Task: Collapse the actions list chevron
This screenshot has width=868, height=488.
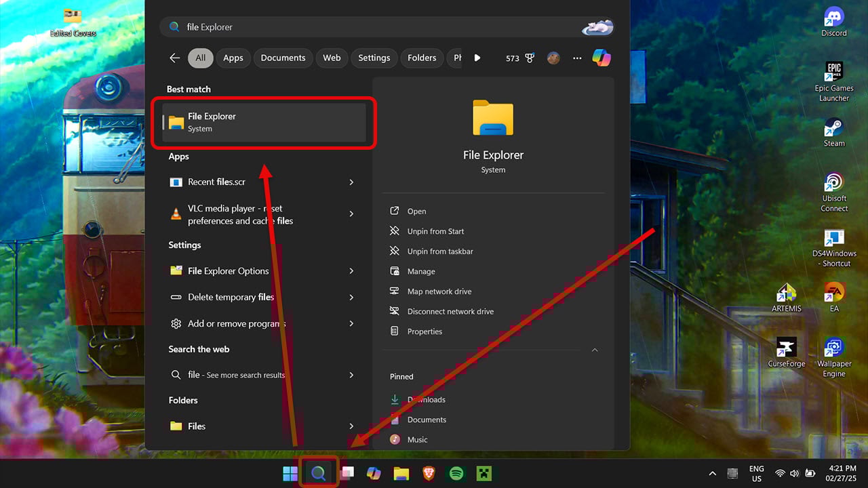Action: tap(595, 350)
